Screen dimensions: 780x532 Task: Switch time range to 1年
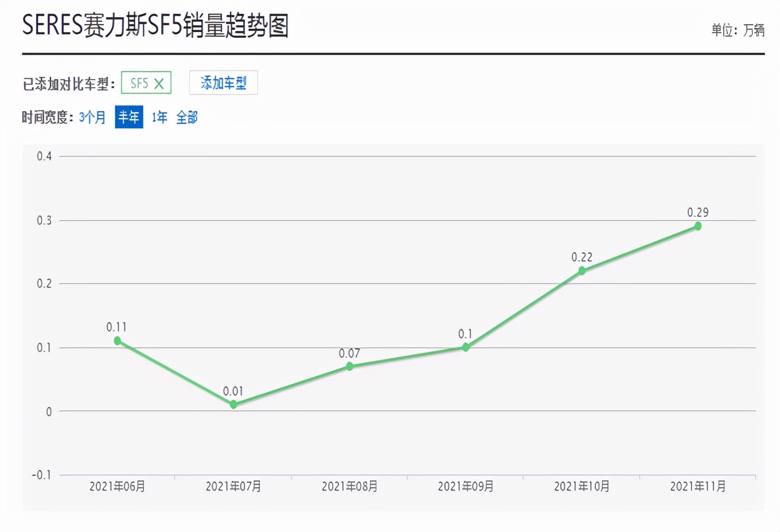pos(159,118)
